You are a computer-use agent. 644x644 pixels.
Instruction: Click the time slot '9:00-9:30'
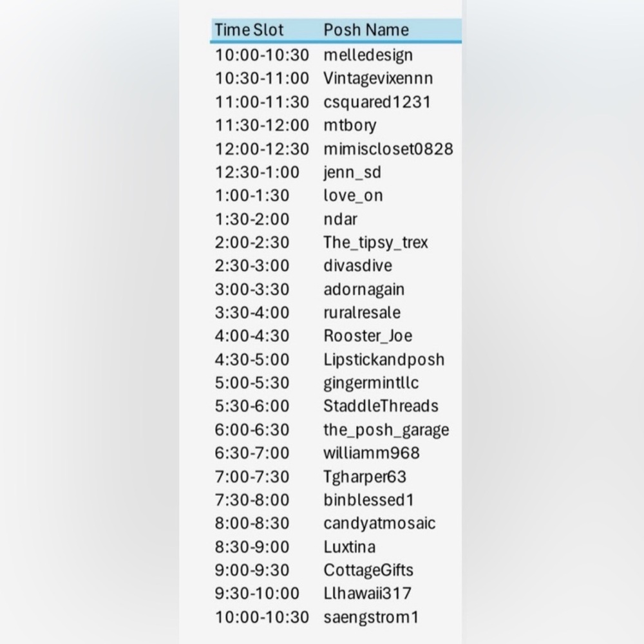pos(252,571)
